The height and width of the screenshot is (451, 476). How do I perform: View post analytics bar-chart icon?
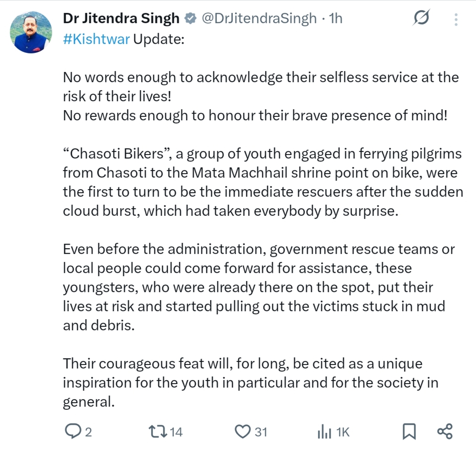[x=324, y=432]
